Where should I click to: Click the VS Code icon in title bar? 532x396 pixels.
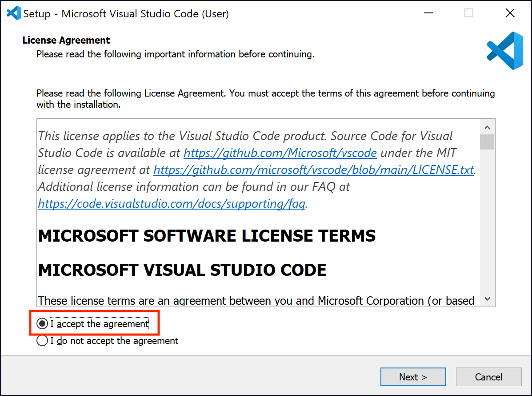[14, 13]
